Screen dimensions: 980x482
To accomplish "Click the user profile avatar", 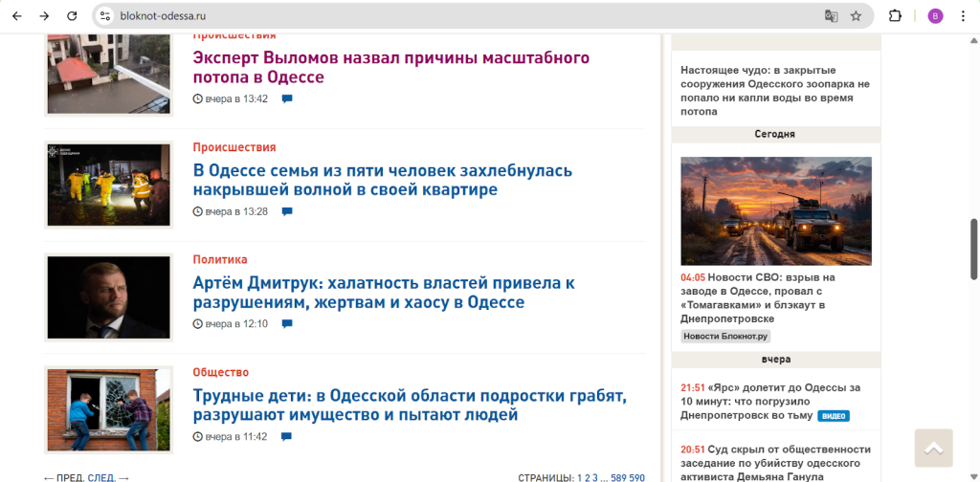I will [x=935, y=16].
